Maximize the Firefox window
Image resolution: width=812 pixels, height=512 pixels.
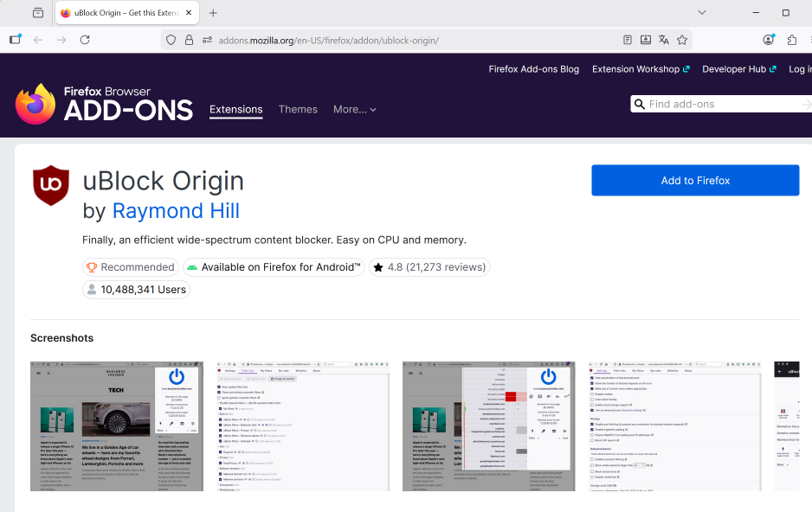click(x=785, y=12)
